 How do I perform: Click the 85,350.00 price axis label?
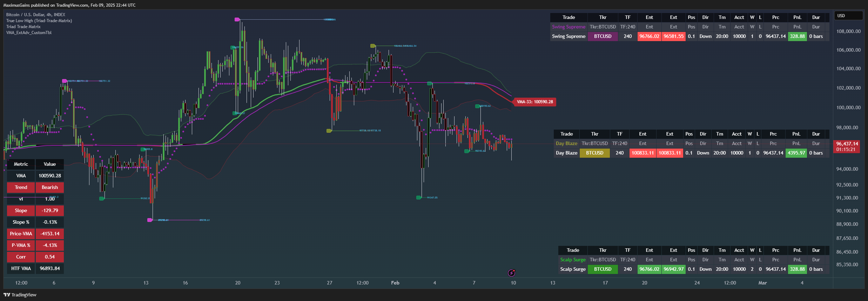847,265
